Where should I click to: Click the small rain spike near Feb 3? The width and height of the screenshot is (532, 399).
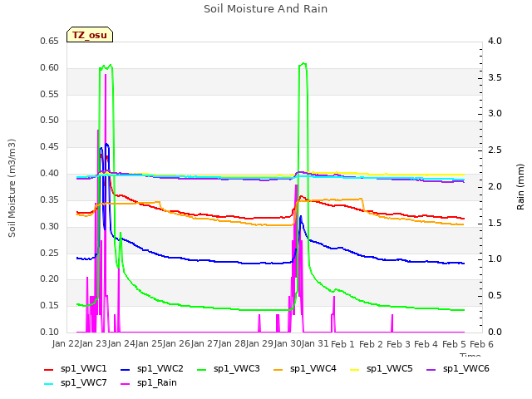pyautogui.click(x=392, y=323)
